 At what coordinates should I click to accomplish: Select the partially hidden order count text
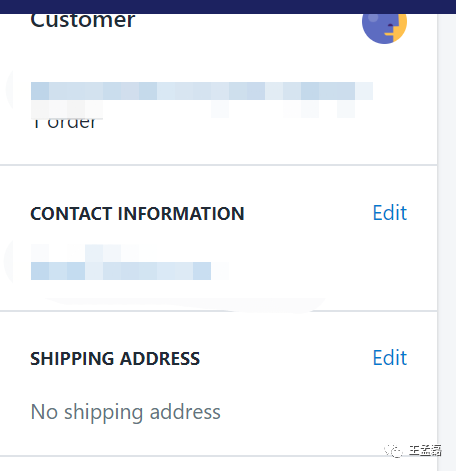pyautogui.click(x=64, y=123)
